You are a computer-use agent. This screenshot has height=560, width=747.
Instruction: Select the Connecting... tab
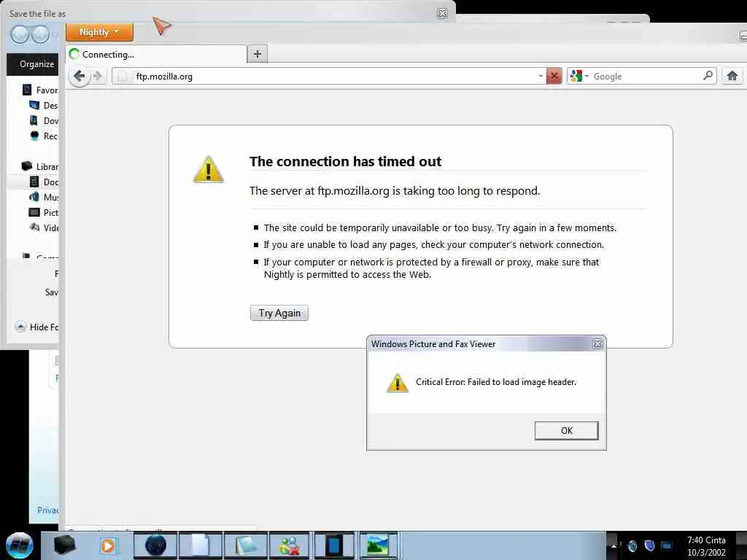157,54
